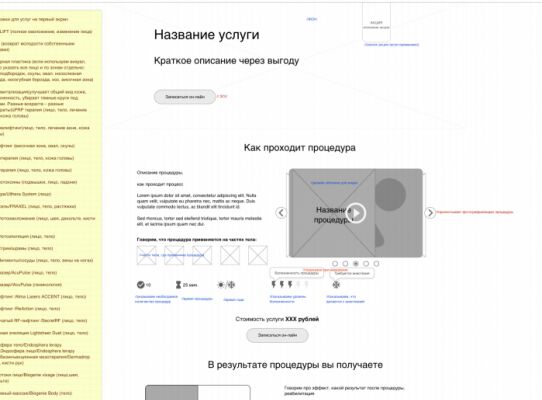Click the Ulthera System item in yellow note
Image resolution: width=542 pixels, height=400 pixels.
[x=26, y=194]
